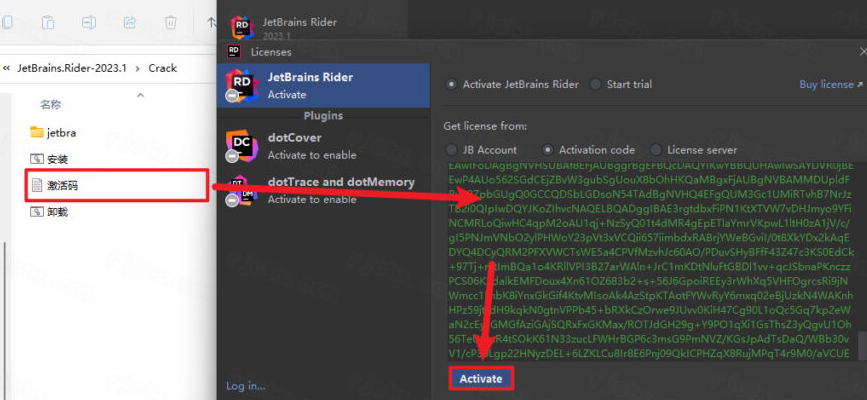Image resolution: width=867 pixels, height=400 pixels.
Task: Click the 激活码 file name
Action: tap(62, 185)
